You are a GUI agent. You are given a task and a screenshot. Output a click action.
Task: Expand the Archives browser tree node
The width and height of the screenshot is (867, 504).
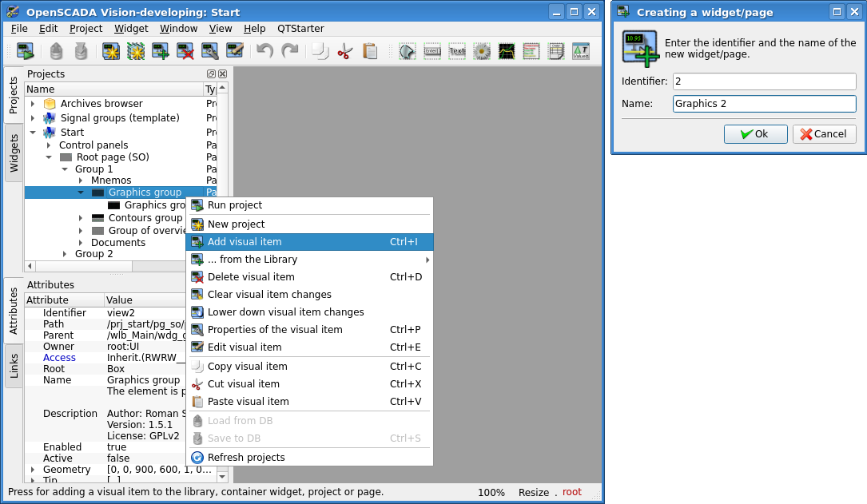pyautogui.click(x=33, y=104)
